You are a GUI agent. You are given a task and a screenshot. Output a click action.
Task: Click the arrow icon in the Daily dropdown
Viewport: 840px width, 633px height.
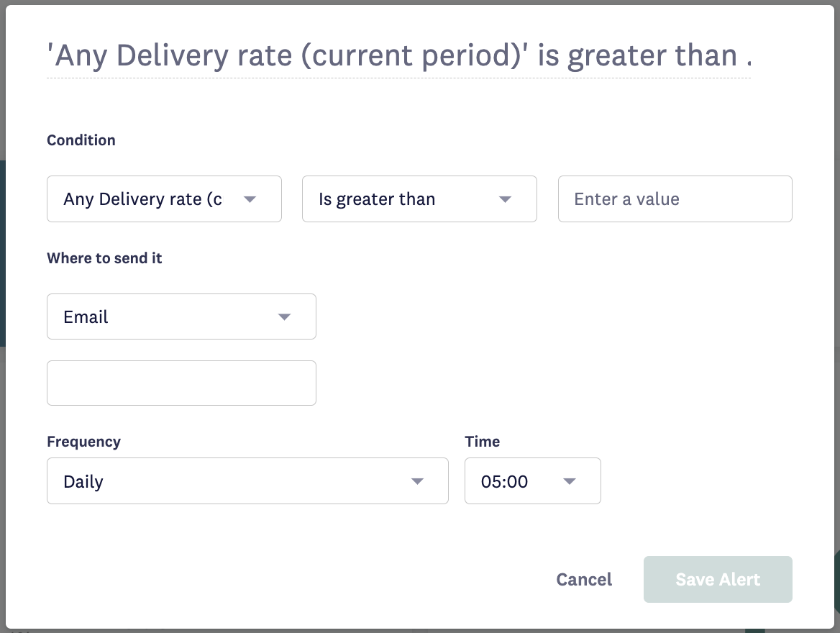(x=417, y=481)
